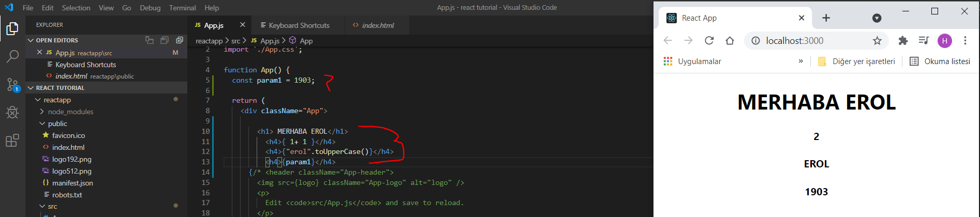Switch to the index.html editor tab
This screenshot has height=217, width=980.
coord(377,25)
